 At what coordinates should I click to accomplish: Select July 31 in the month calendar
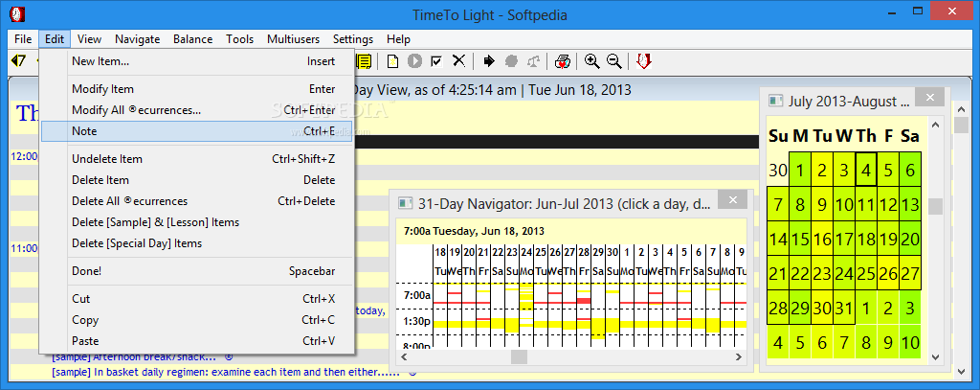tap(844, 308)
